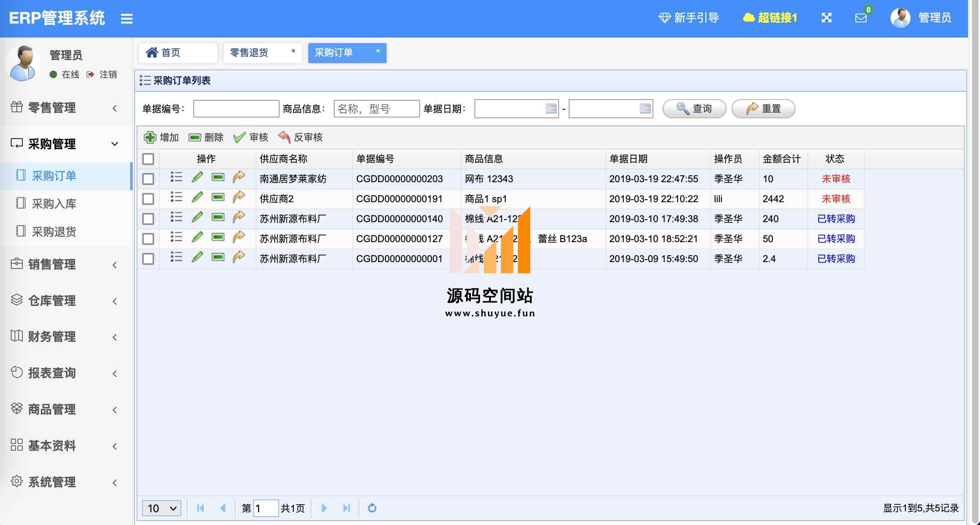Toggle the select-all header checkbox
Screen dimensions: 980x525
pos(148,159)
